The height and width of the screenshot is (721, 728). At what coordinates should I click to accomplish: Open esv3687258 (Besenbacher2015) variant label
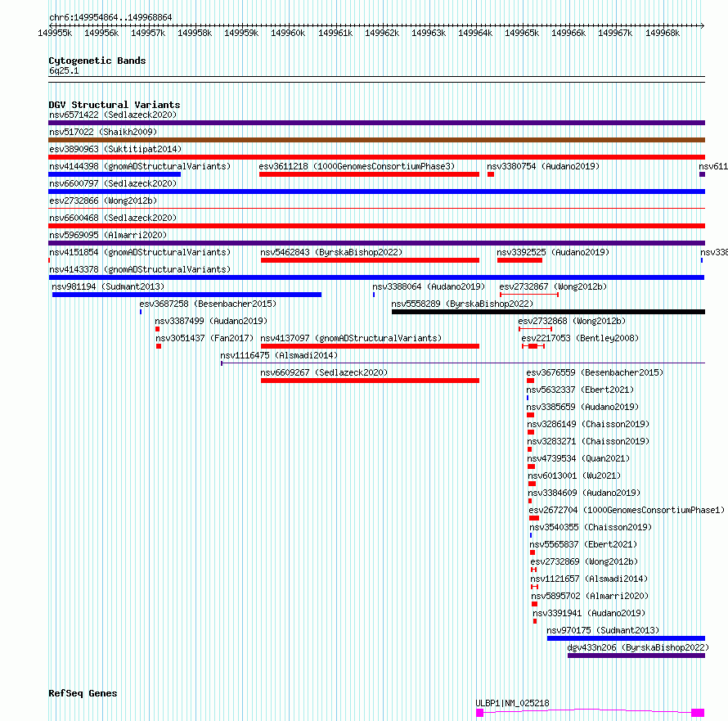point(208,304)
